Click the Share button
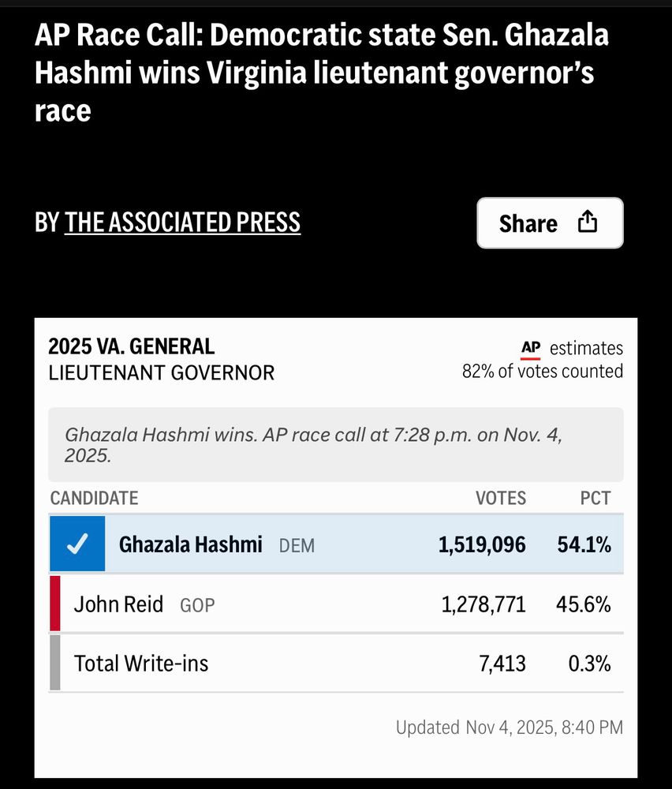The height and width of the screenshot is (789, 672). pos(550,223)
